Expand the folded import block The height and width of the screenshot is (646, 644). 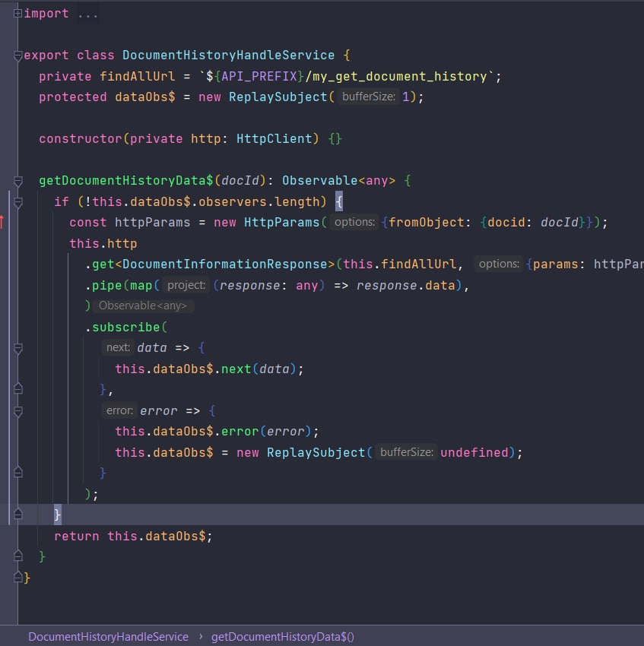17,14
